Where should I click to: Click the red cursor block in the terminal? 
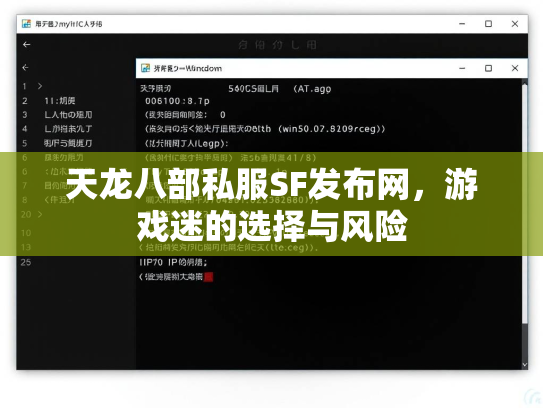coord(208,277)
